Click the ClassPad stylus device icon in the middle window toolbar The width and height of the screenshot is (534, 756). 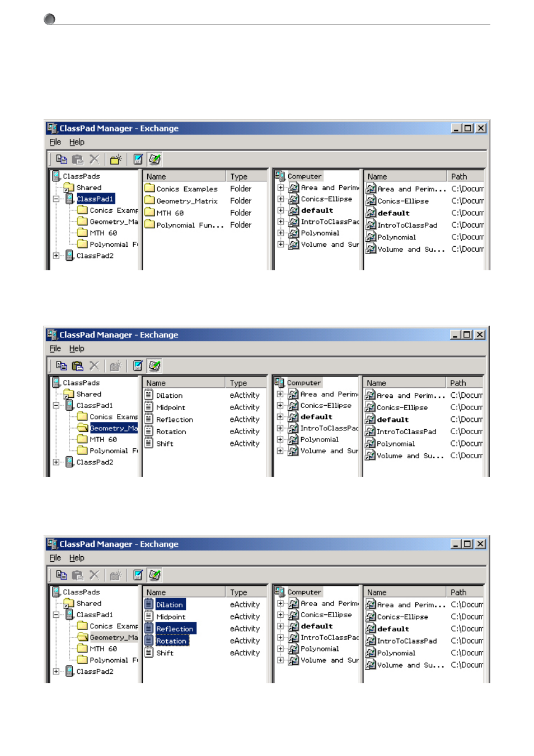click(138, 366)
